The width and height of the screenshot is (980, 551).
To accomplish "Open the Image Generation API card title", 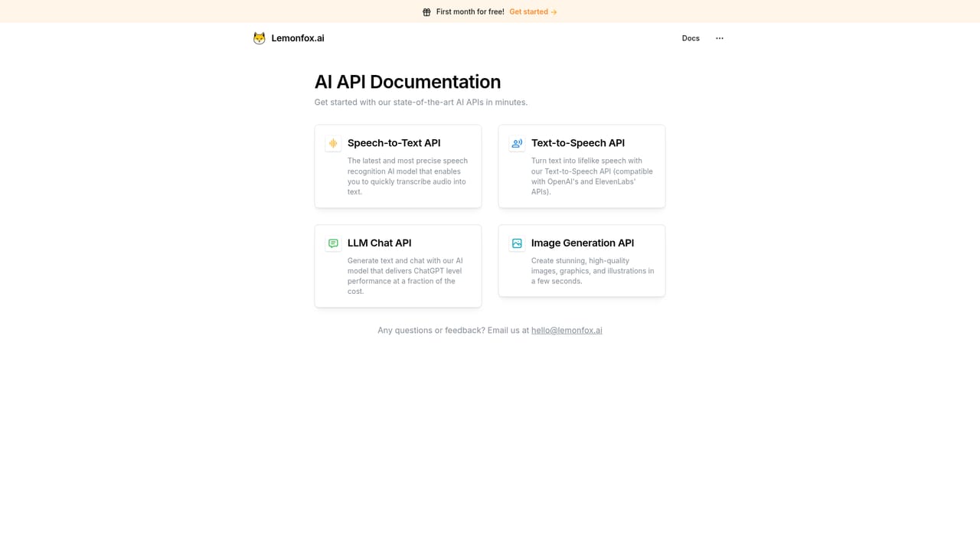I will click(x=583, y=243).
